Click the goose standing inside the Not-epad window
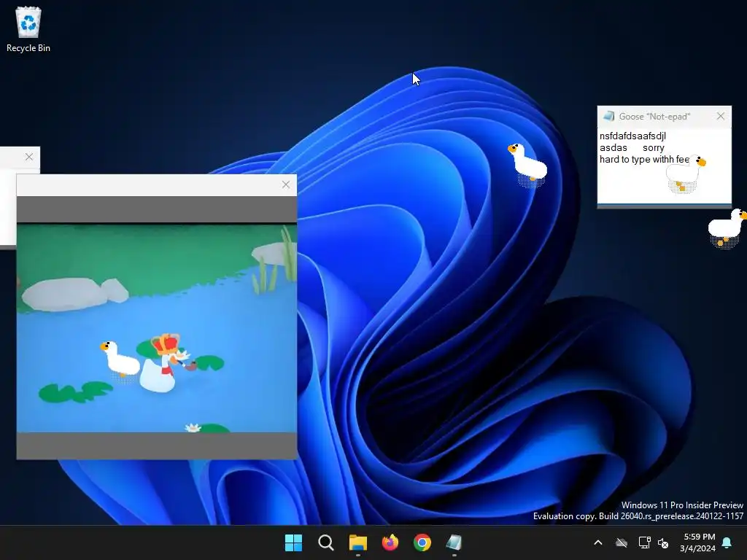 click(x=686, y=174)
